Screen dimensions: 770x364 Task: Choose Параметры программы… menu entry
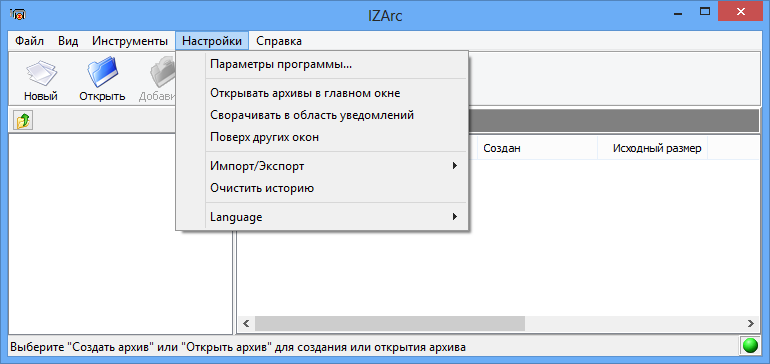tap(321, 64)
